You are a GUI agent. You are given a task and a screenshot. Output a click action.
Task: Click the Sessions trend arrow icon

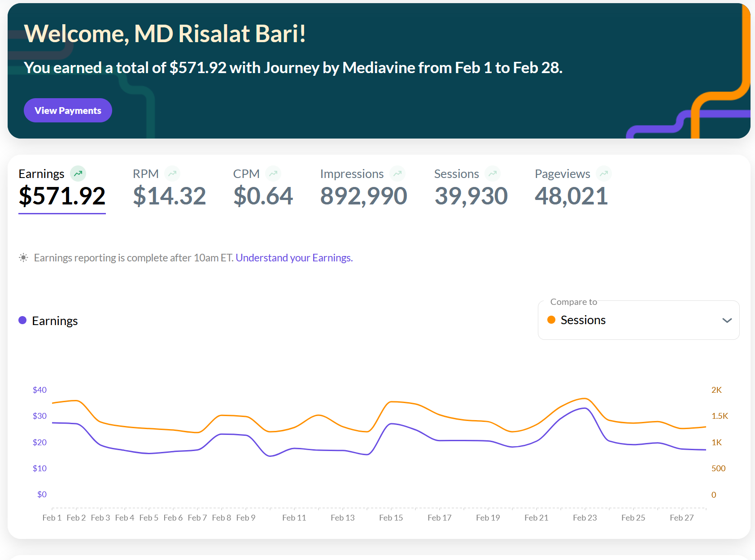pos(493,174)
